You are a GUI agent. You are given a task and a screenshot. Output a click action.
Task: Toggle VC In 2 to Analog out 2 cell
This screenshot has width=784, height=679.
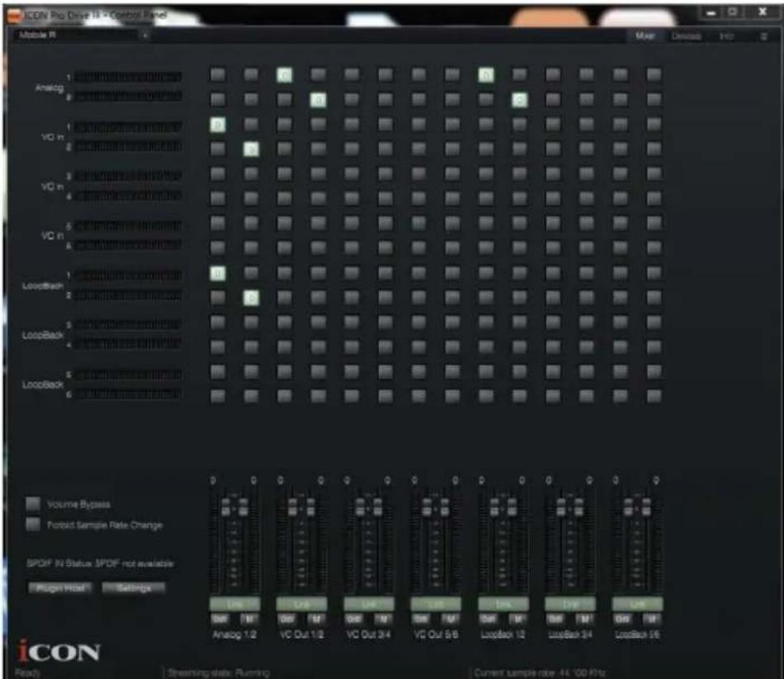click(x=251, y=149)
